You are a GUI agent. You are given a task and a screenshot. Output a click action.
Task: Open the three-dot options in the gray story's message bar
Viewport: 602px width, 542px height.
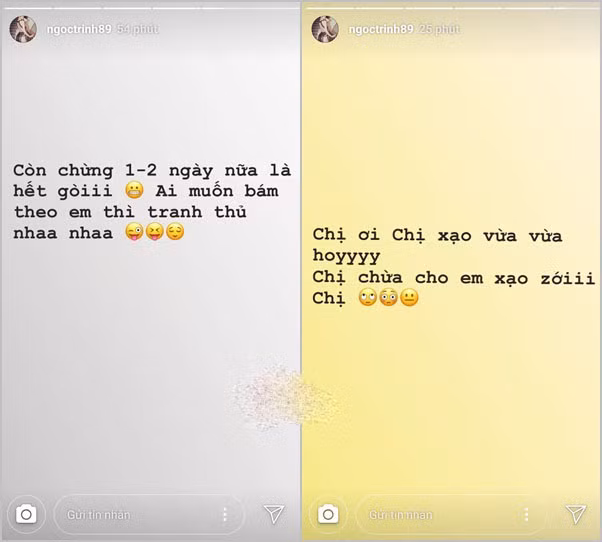tap(225, 514)
